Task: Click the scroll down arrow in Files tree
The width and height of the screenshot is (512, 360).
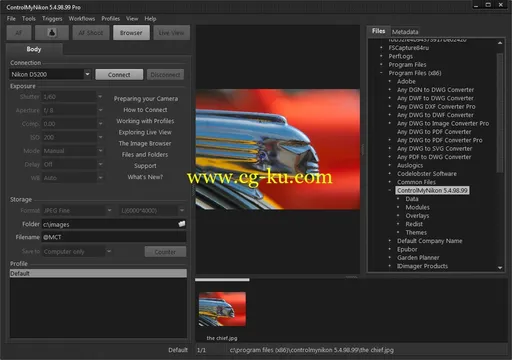Action: [500, 268]
